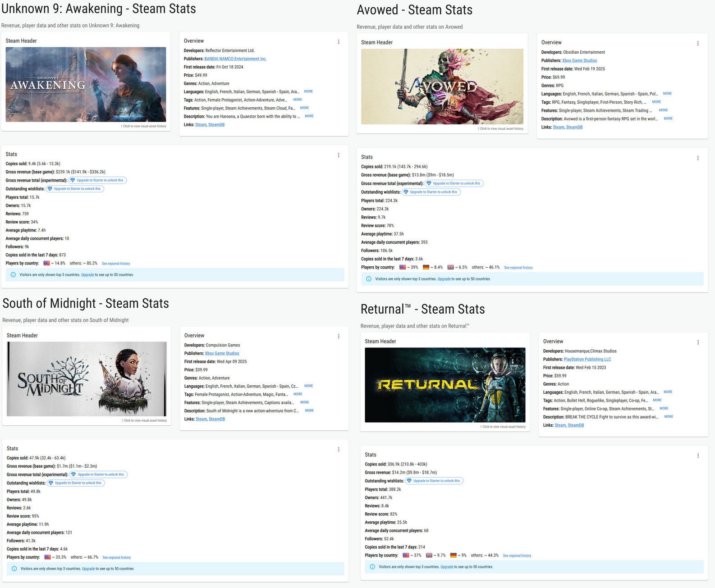The image size is (715, 588).
Task: Expand Avowed Languages with MORE
Action: pos(667,94)
